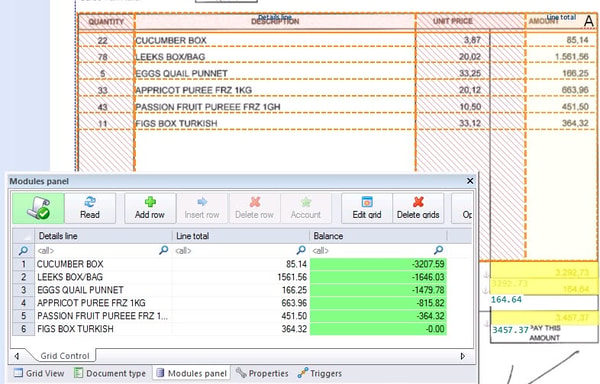
Task: Open the Details line filter search icon
Action: point(164,250)
